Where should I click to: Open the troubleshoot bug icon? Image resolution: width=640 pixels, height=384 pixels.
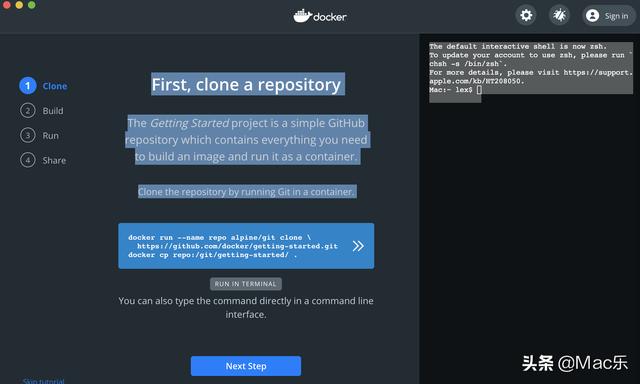click(x=559, y=16)
